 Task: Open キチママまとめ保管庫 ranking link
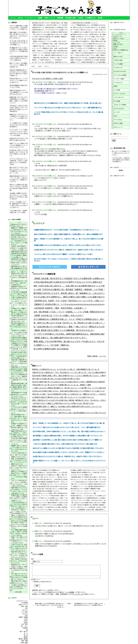[120, 75]
